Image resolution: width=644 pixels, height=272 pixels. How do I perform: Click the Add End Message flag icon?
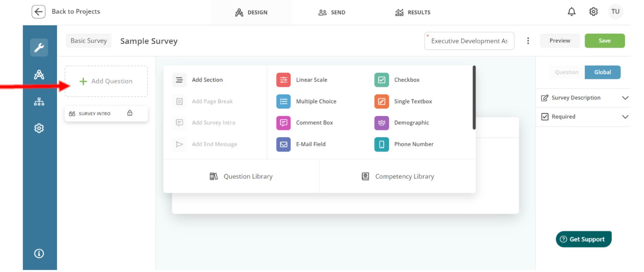[x=179, y=144]
